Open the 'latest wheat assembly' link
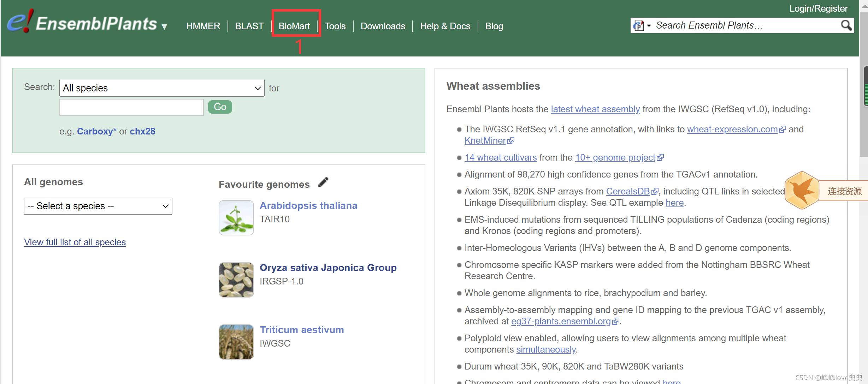Screen dimensions: 868x384 click(x=595, y=109)
